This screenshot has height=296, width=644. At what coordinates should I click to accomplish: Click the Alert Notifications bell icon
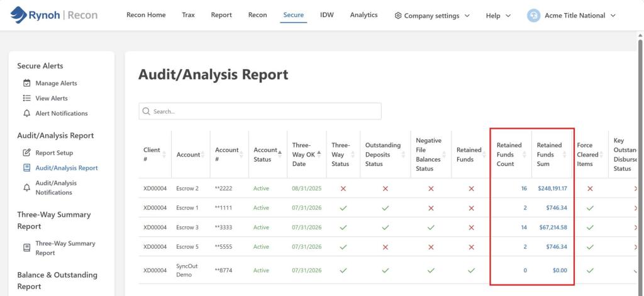[26, 113]
